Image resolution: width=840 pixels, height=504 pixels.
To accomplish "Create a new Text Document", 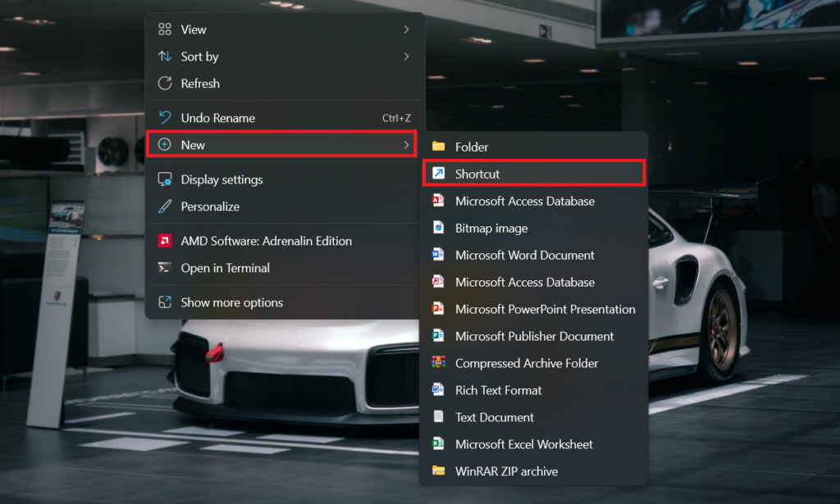I will [x=495, y=417].
